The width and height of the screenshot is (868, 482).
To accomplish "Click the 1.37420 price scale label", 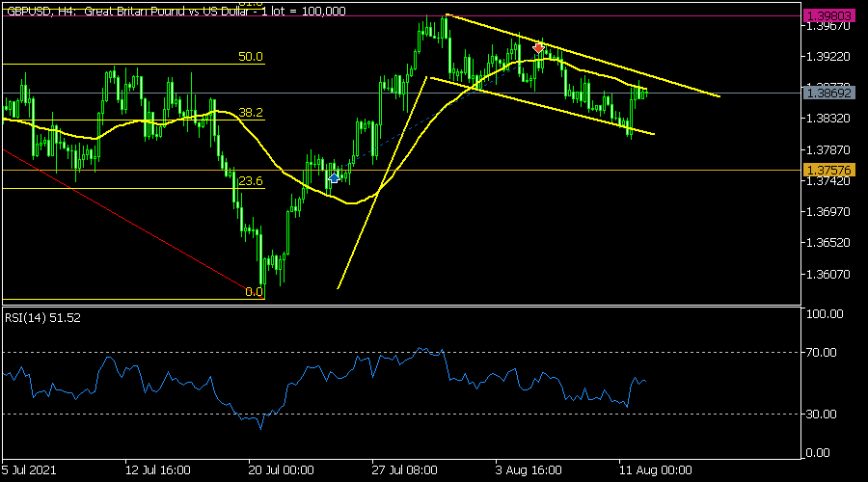I will [828, 181].
